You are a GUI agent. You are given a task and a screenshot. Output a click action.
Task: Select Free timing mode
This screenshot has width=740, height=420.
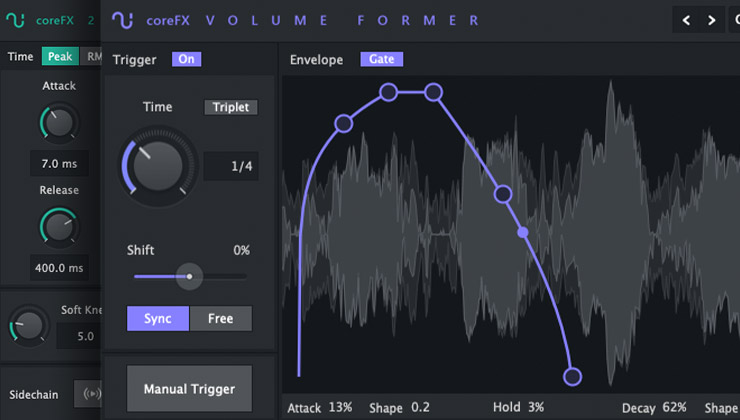[x=220, y=319]
